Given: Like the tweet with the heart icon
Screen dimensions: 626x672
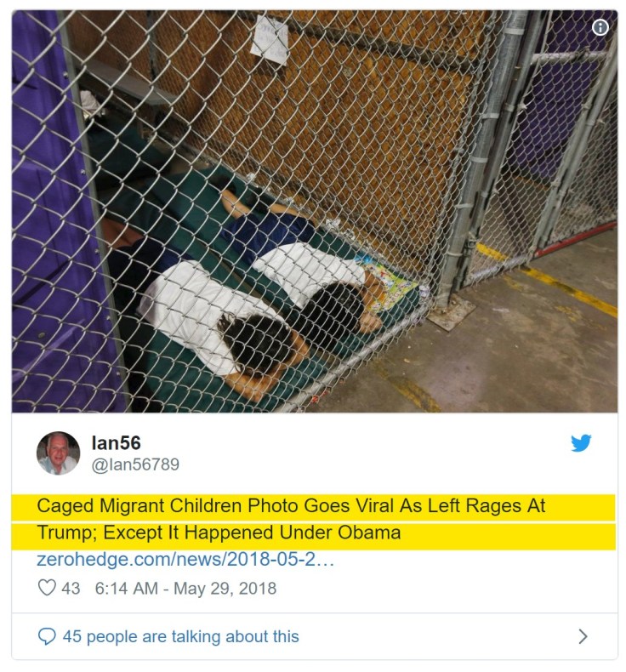Looking at the screenshot, I should tap(47, 588).
